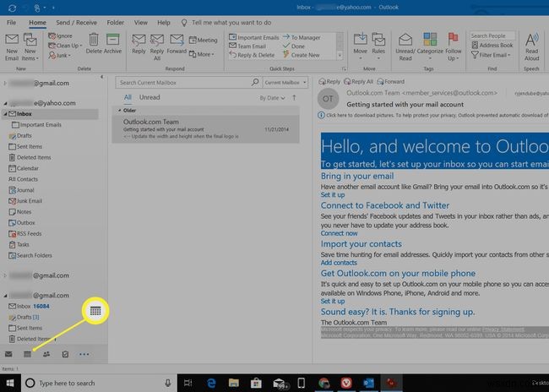Image resolution: width=549 pixels, height=392 pixels.
Task: Expand the Quick Steps gallery
Action: point(340,56)
